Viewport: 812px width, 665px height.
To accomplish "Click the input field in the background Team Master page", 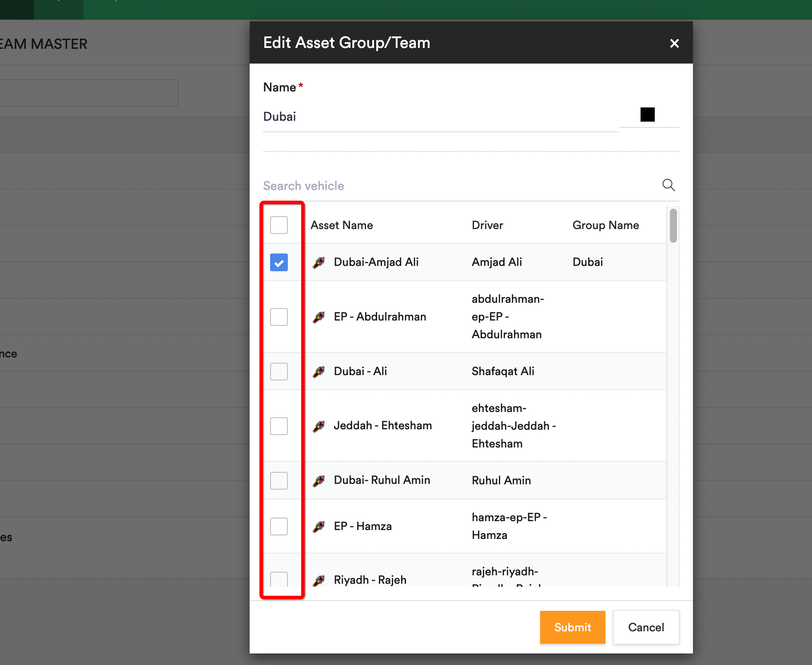I will coord(89,93).
